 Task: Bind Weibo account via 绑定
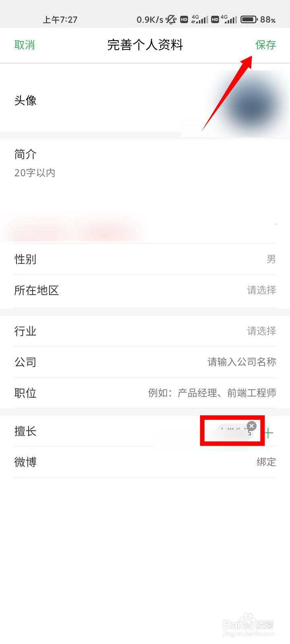(266, 462)
